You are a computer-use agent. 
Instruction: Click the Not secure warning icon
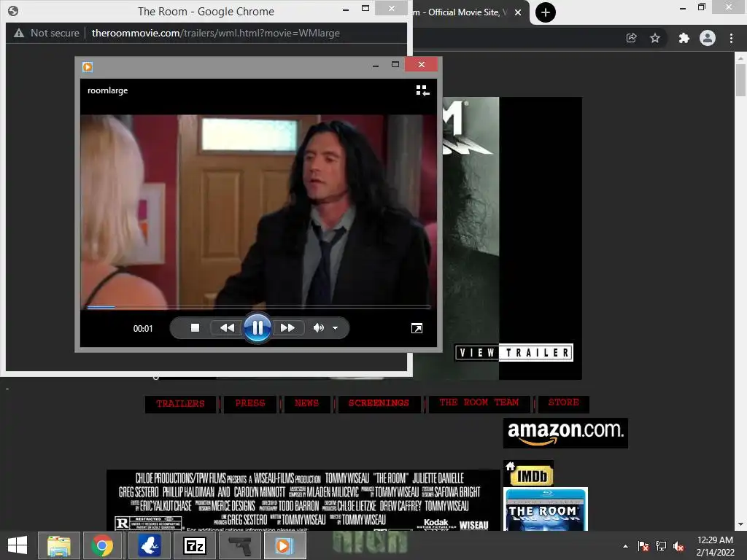[x=18, y=33]
